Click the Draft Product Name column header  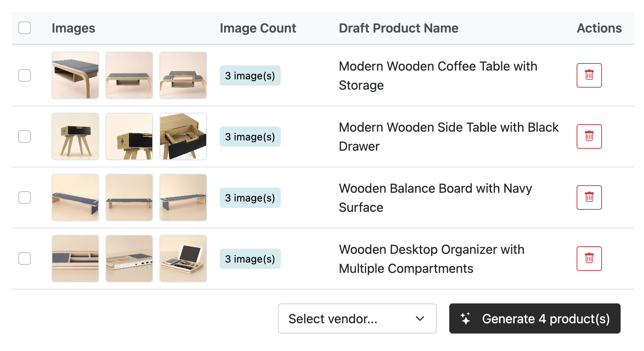point(398,28)
